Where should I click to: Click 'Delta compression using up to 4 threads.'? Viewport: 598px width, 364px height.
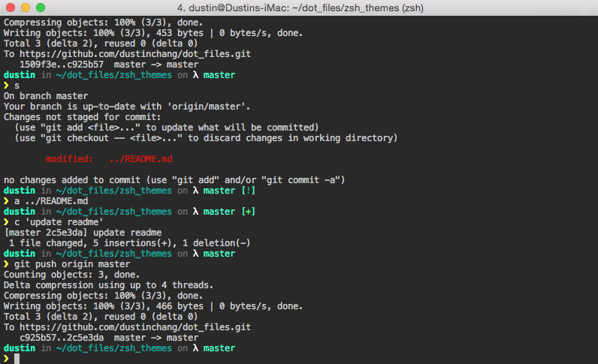tap(108, 285)
